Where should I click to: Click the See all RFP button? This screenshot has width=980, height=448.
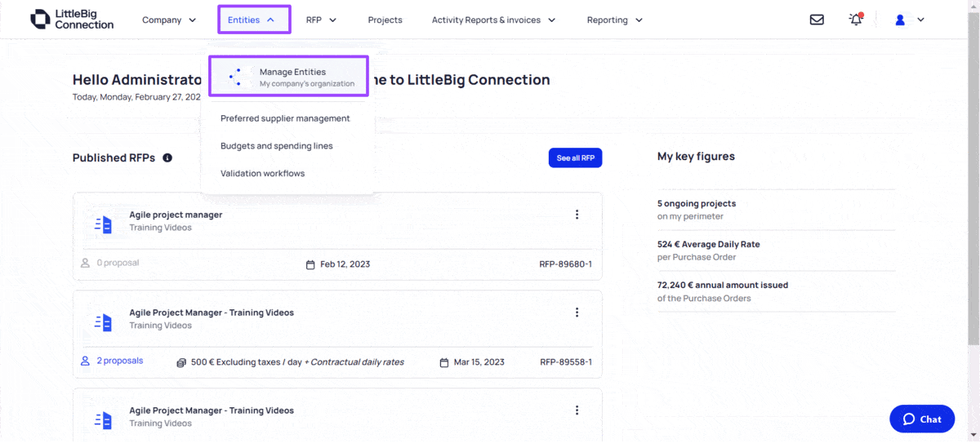[x=575, y=157]
